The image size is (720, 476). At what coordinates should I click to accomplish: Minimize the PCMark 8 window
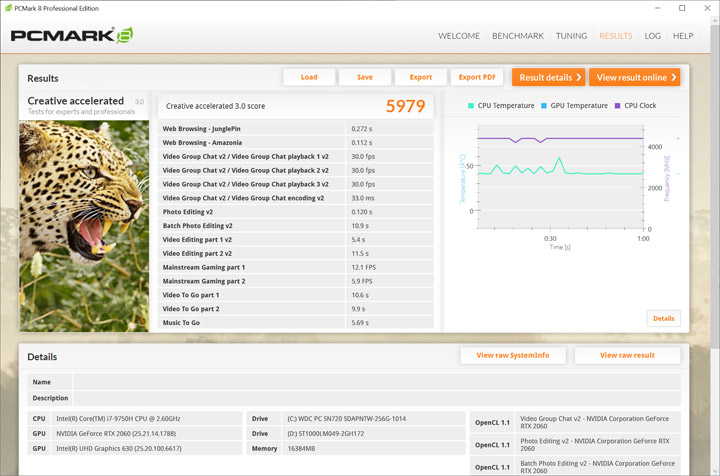[x=658, y=8]
